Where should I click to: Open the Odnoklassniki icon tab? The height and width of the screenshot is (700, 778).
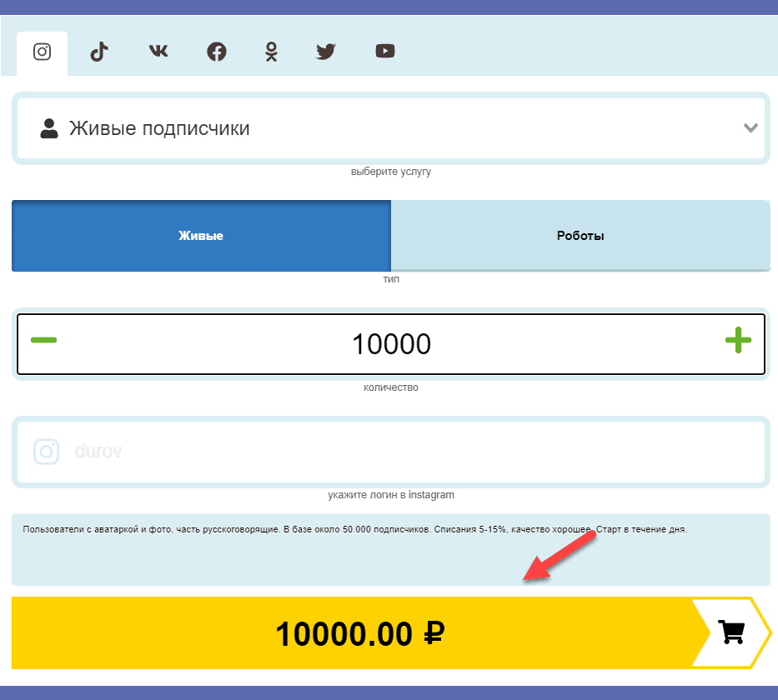coord(271,52)
